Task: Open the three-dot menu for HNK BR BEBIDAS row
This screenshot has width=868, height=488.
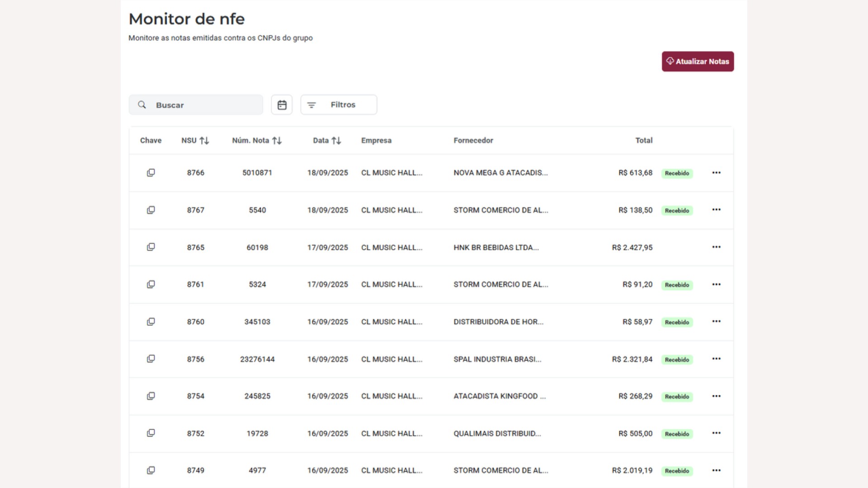Action: point(716,247)
